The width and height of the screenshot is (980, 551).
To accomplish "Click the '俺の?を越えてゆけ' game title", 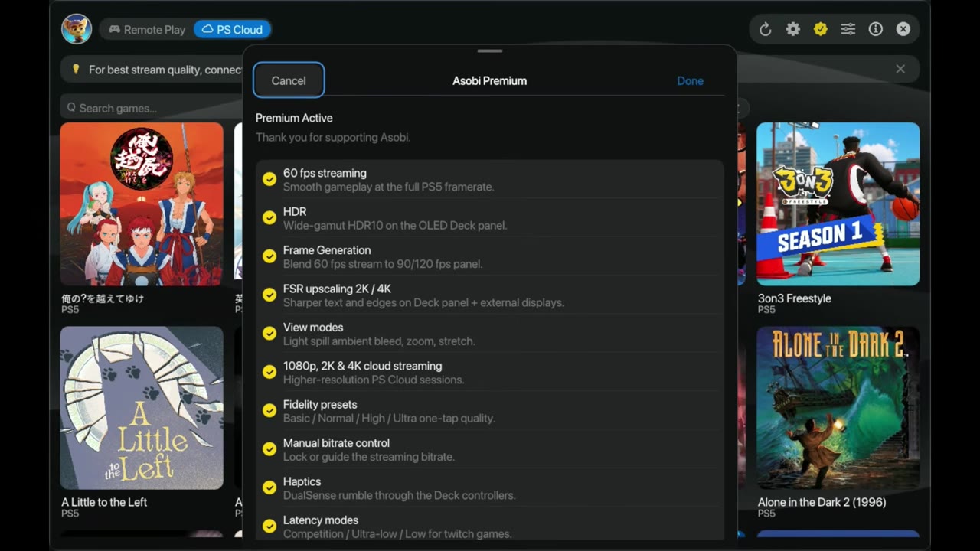I will point(103,298).
